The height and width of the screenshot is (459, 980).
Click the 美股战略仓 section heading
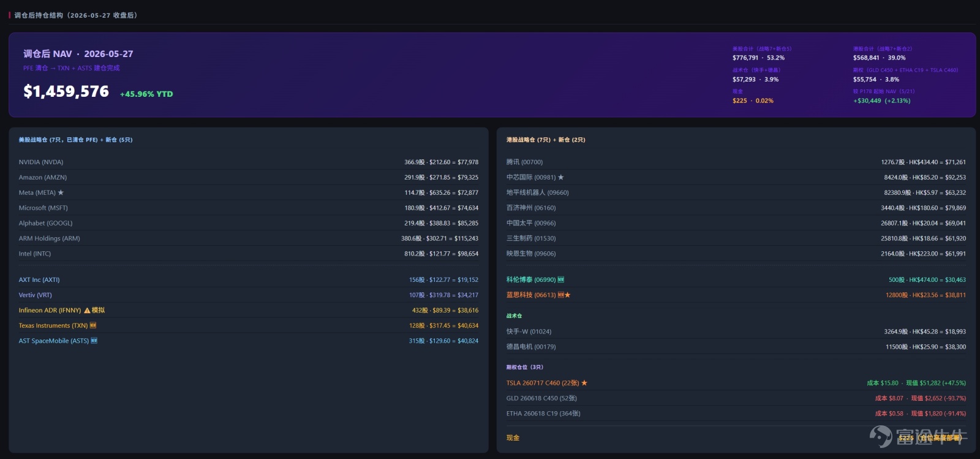click(75, 140)
